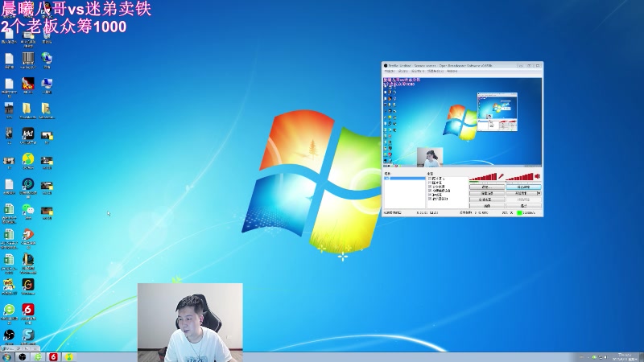The height and width of the screenshot is (362, 644).
Task: Click the highlighted Stop Streaming button in OBS
Action: tap(523, 187)
